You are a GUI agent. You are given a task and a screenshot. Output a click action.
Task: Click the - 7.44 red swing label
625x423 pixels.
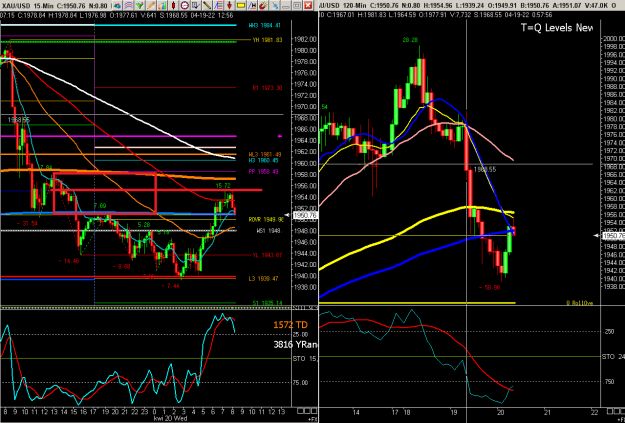pos(172,286)
